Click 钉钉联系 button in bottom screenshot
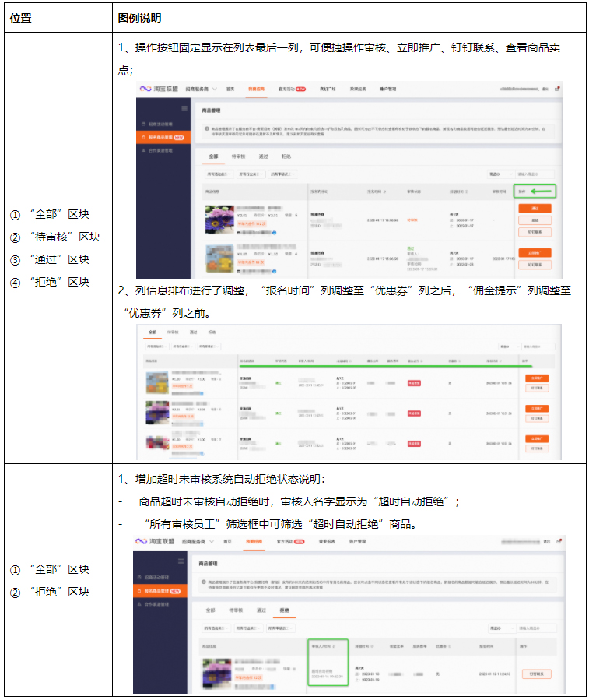The height and width of the screenshot is (700, 589). point(537,674)
